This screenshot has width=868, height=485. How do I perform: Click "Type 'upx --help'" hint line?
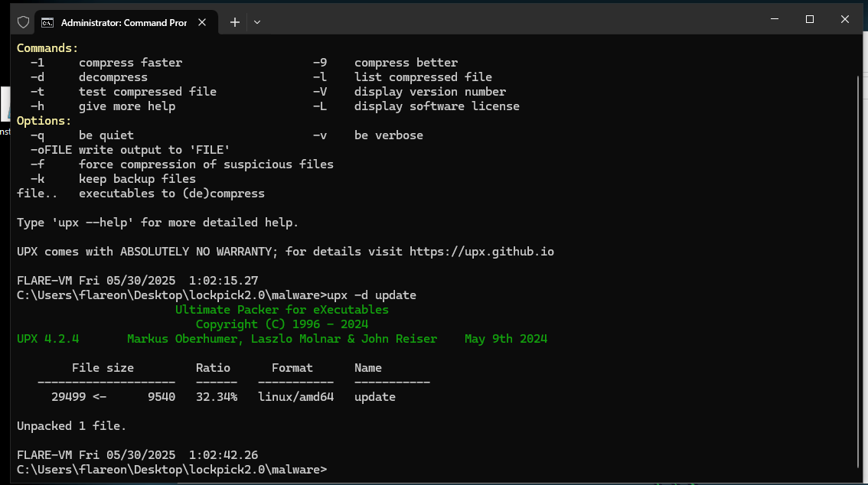[158, 223]
